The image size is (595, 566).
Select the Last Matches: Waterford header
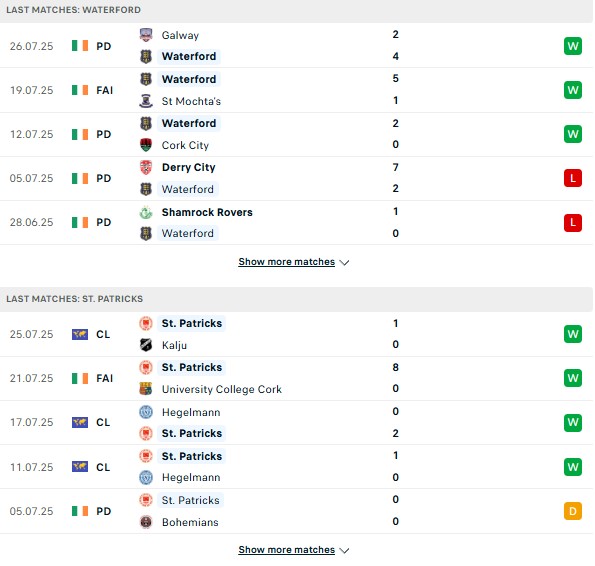(x=296, y=10)
